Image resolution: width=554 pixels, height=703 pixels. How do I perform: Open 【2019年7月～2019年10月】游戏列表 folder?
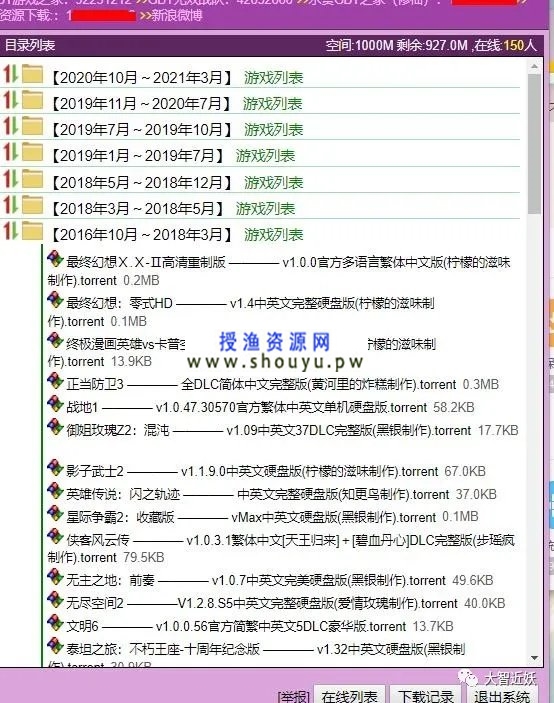[177, 130]
